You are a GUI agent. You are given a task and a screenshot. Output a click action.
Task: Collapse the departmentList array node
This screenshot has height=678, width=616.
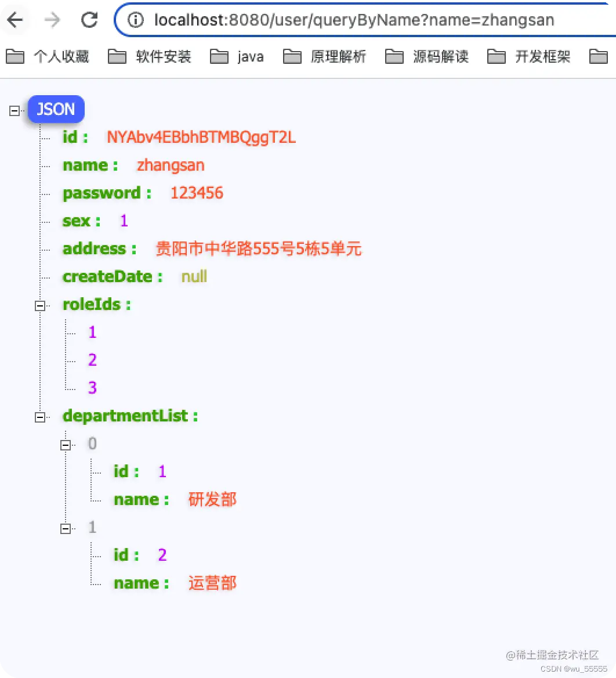pyautogui.click(x=39, y=417)
